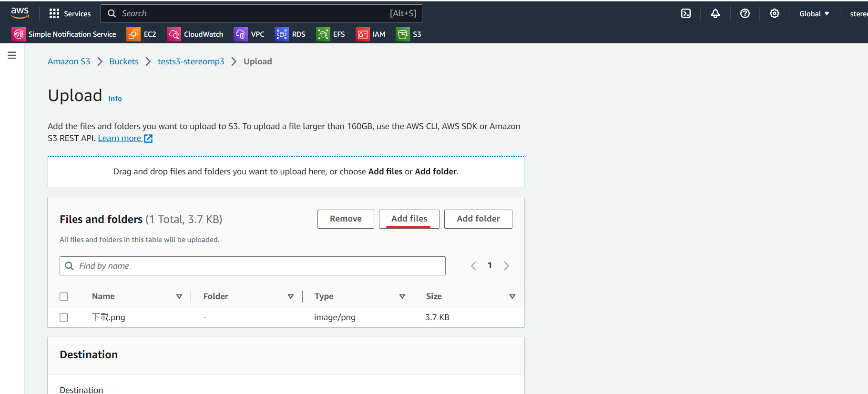Open the EFS shortcut label
Viewport: 868px width, 394px height.
coord(339,34)
